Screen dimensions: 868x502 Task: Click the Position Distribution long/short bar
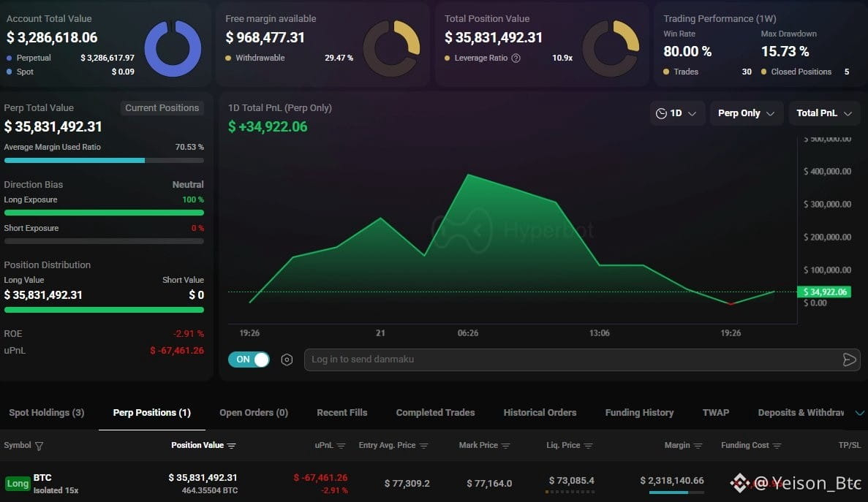point(104,310)
